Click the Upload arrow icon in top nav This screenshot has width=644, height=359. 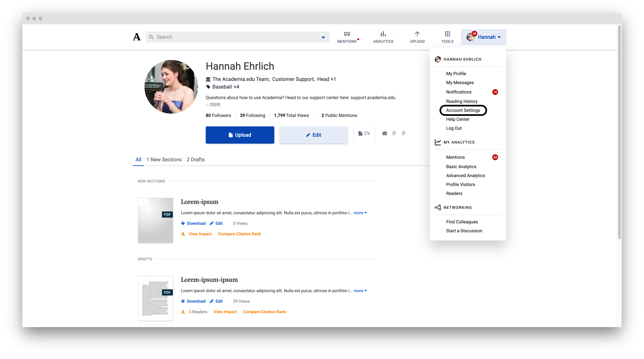(417, 34)
